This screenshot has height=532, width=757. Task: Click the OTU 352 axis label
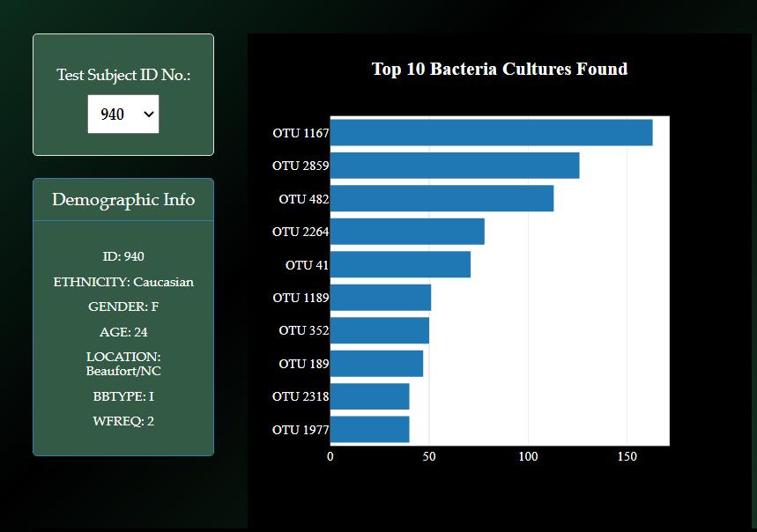tap(304, 331)
